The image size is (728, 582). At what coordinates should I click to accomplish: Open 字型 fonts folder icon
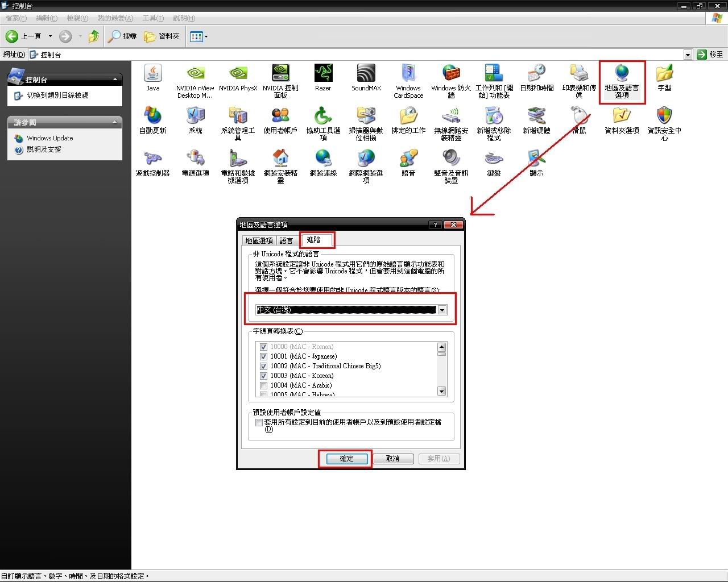[x=664, y=74]
